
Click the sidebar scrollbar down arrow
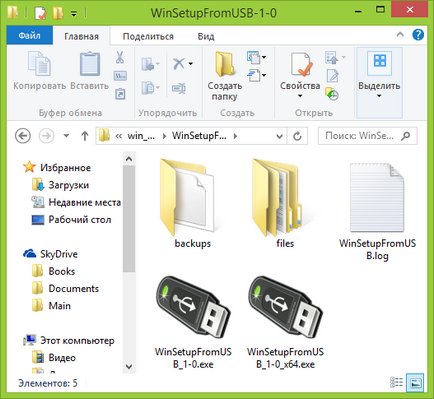[129, 366]
